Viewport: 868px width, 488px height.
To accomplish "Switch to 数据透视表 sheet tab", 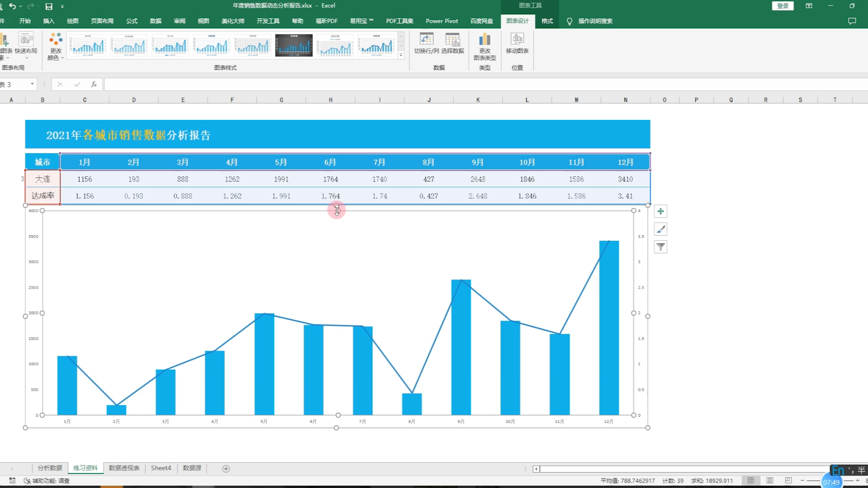I will pos(124,468).
